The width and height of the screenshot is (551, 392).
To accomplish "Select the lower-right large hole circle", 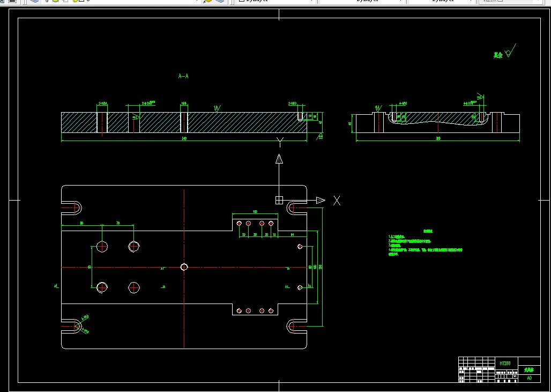I will pyautogui.click(x=134, y=287).
